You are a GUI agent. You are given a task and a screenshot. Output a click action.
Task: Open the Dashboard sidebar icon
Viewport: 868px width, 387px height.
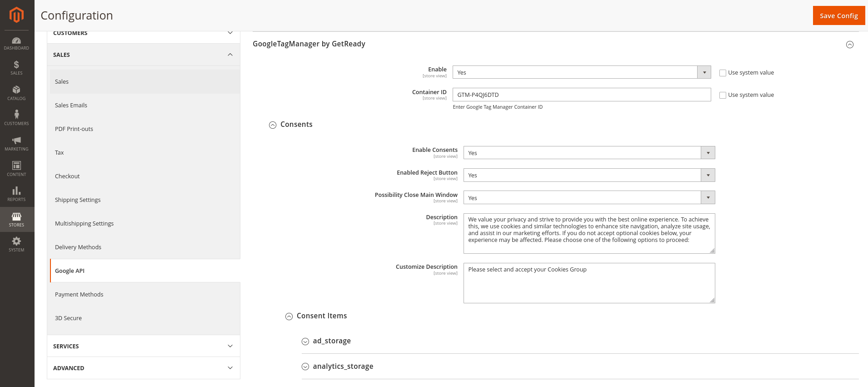coord(16,44)
